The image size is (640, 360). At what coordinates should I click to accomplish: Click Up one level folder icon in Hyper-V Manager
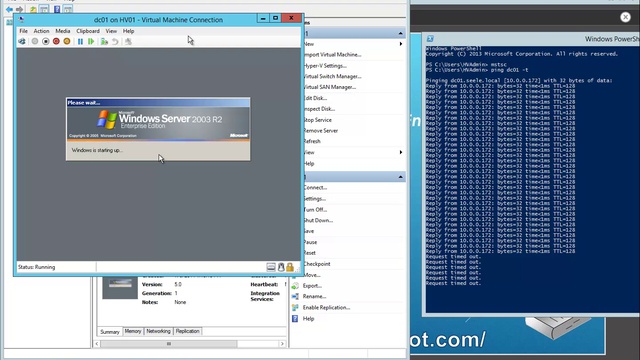pos(33,9)
